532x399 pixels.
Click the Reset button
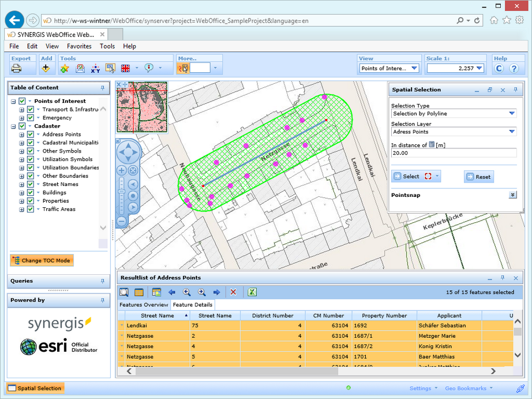(478, 177)
